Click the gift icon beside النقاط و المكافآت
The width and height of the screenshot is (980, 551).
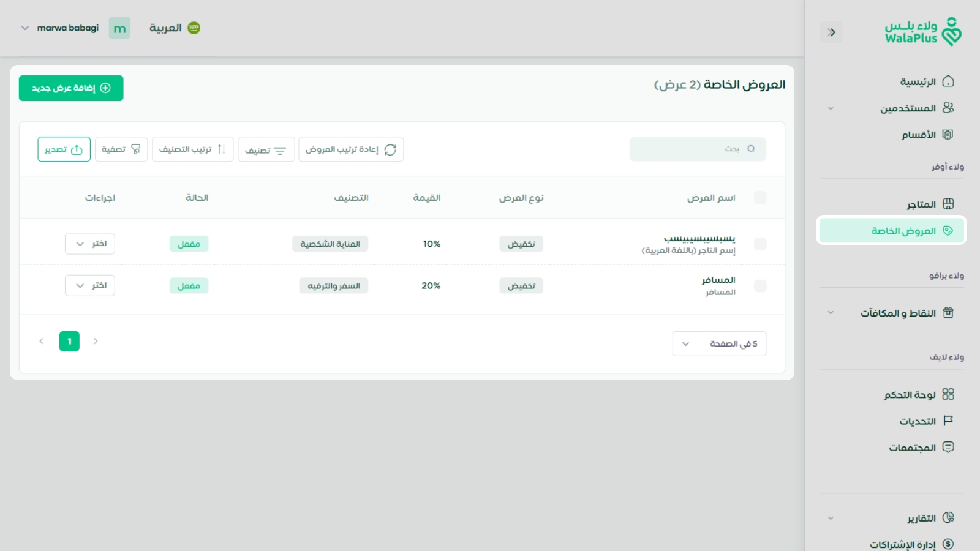click(x=948, y=313)
